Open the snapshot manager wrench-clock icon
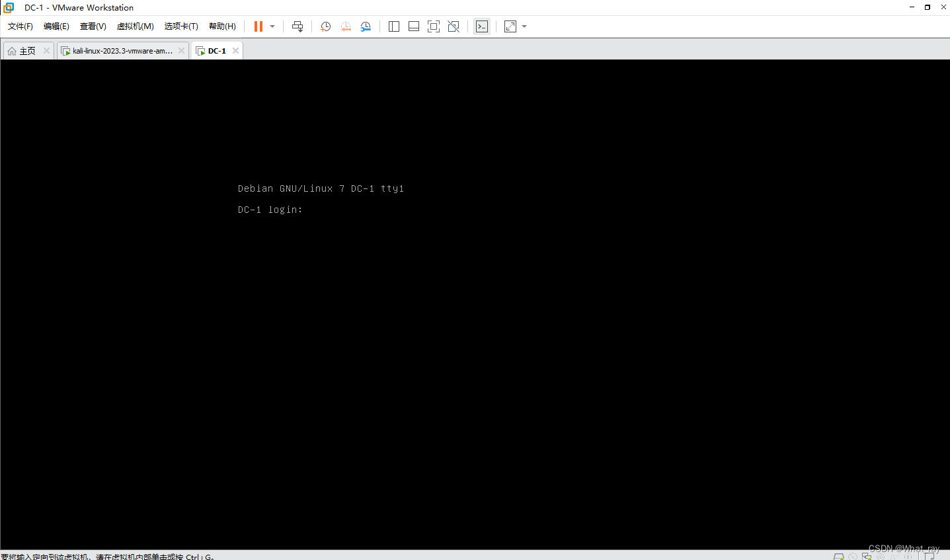 366,26
